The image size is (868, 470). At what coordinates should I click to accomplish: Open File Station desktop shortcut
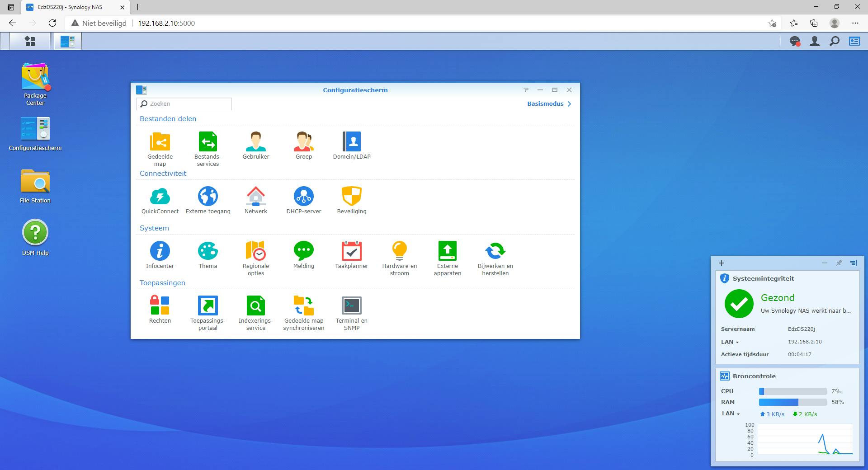pyautogui.click(x=35, y=187)
